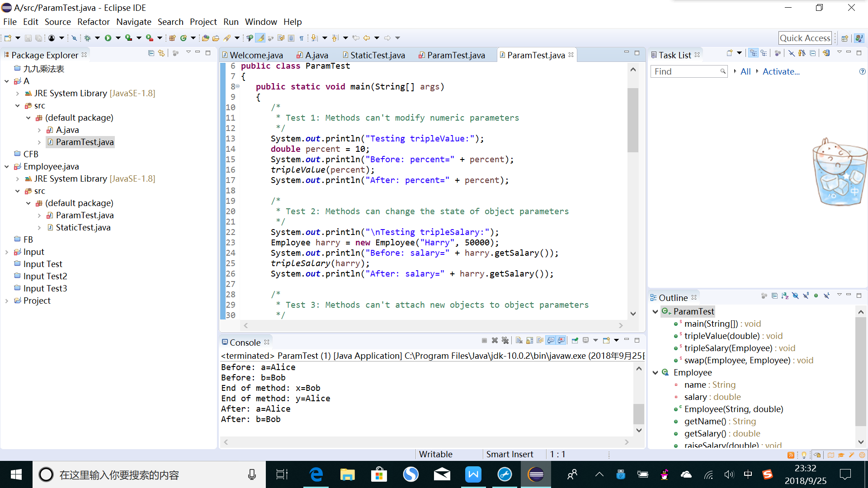
Task: Toggle Hide Fields in Outline toolbar
Action: 795,296
